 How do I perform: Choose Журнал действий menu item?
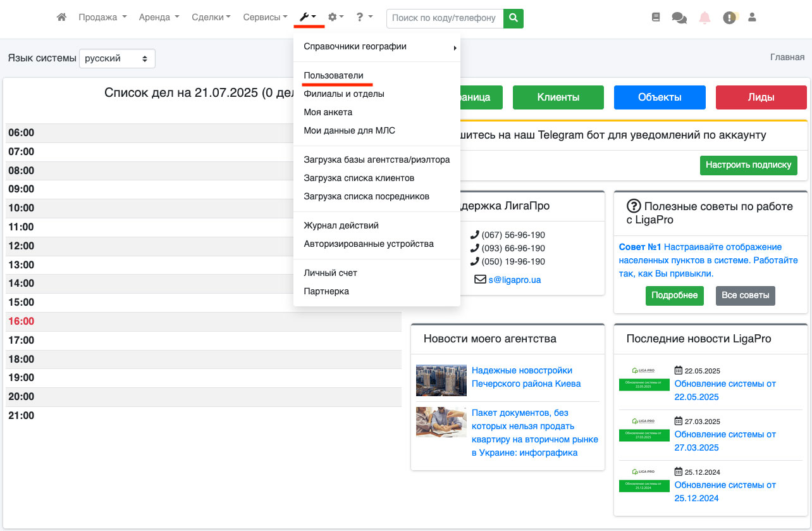click(x=341, y=225)
